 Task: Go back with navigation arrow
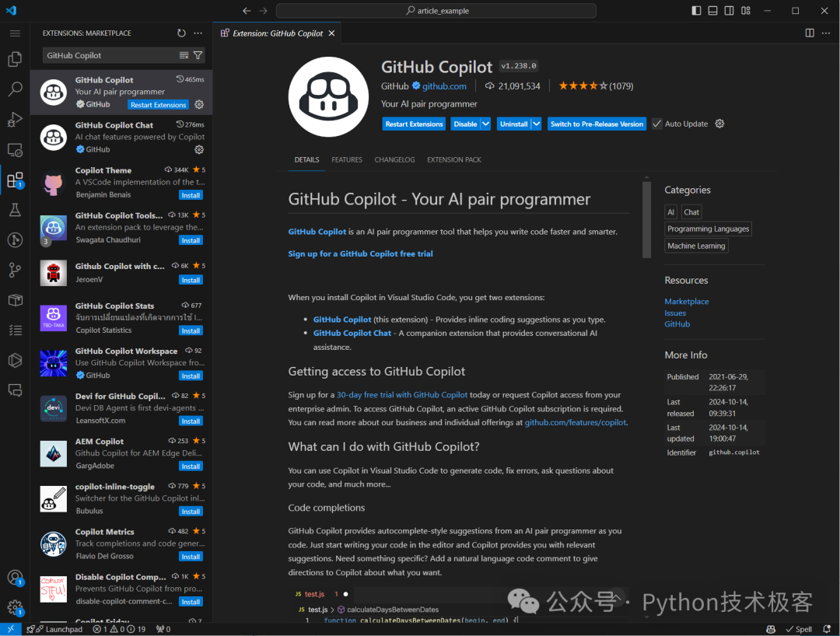pos(247,11)
